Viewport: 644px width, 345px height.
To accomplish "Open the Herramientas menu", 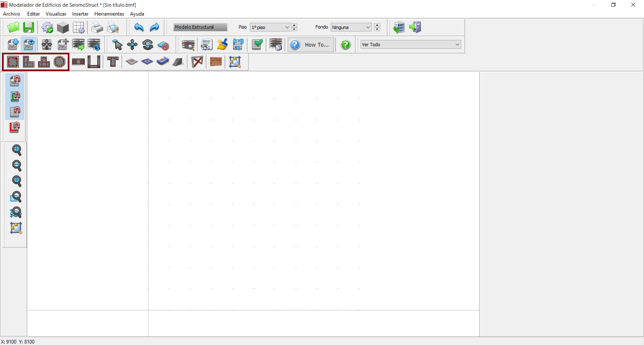I will click(109, 14).
